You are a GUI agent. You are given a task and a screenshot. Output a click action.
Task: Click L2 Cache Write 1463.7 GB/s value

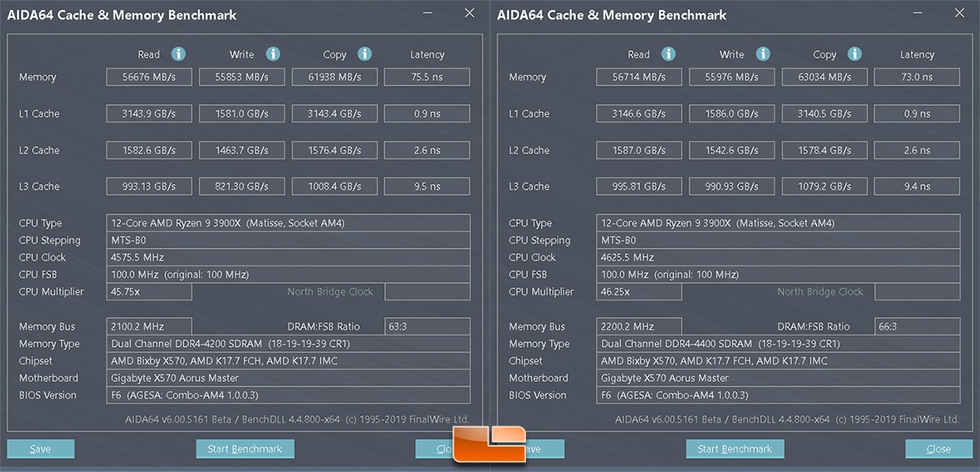pos(243,150)
